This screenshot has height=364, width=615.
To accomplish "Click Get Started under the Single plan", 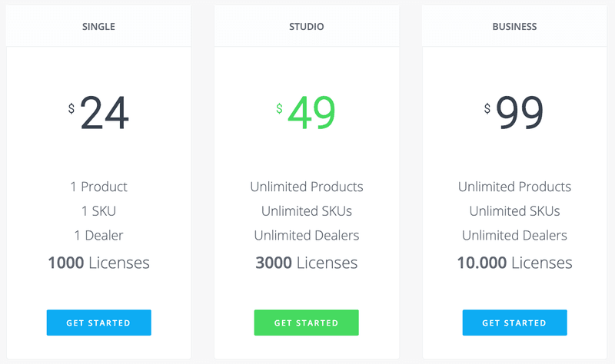I will (99, 323).
